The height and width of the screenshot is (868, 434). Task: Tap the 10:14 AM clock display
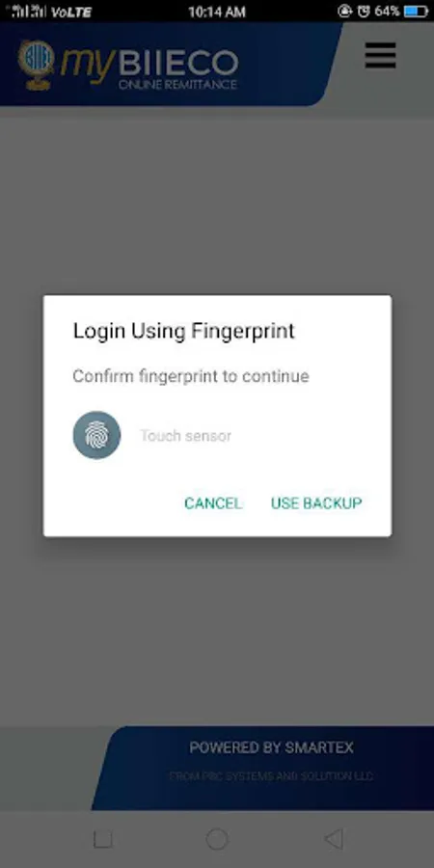pyautogui.click(x=217, y=12)
